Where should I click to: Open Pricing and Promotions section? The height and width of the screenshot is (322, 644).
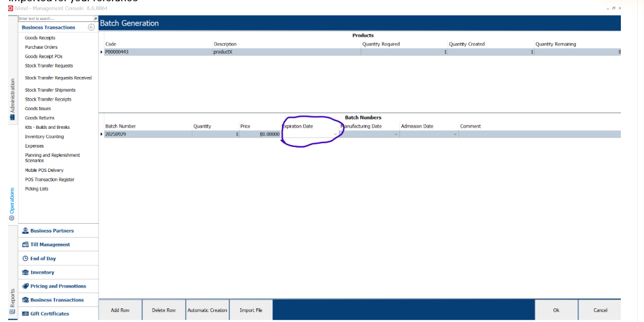point(58,286)
